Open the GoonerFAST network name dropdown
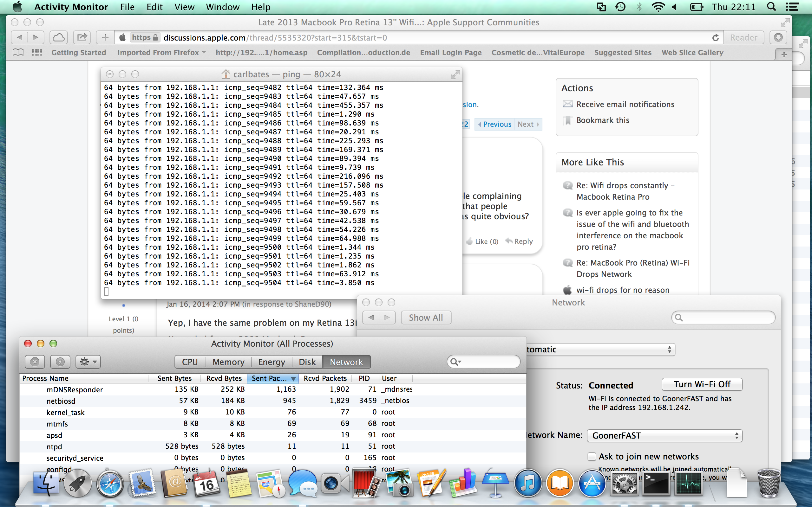This screenshot has height=507, width=812. (665, 436)
